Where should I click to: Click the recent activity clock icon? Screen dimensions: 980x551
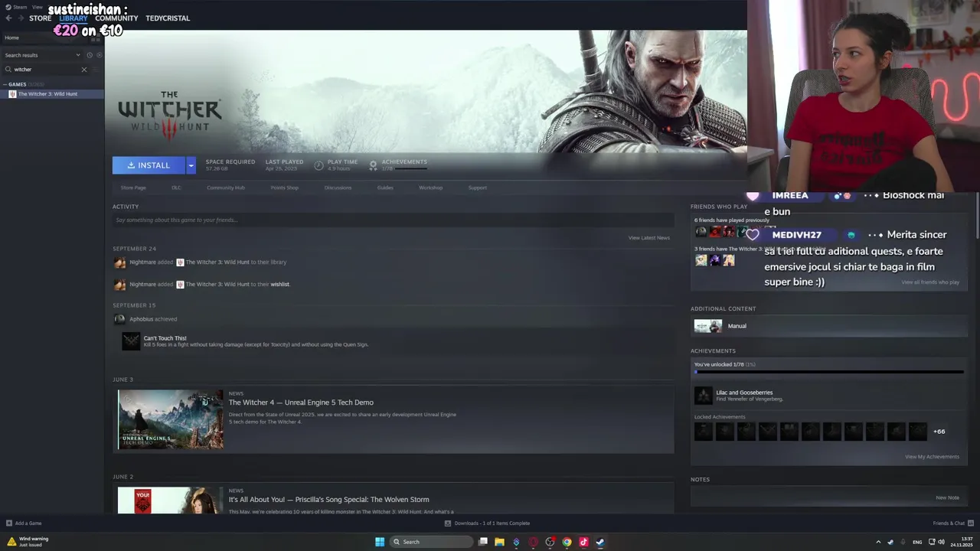point(90,55)
